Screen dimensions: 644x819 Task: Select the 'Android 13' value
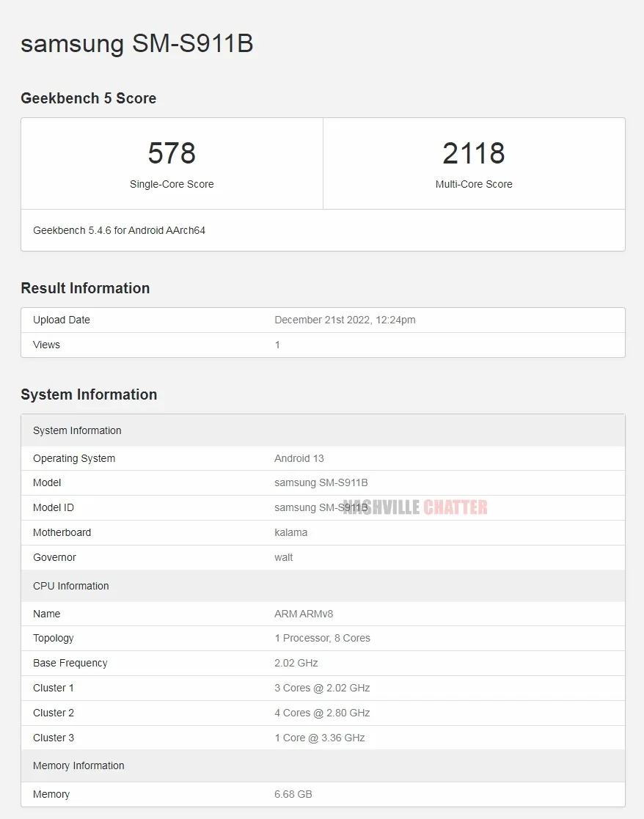[x=299, y=458]
